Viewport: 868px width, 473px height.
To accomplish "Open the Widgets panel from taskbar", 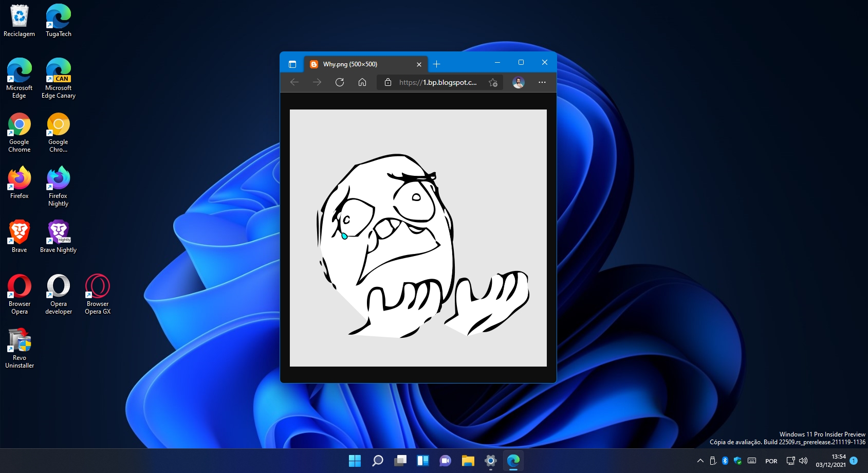I will pyautogui.click(x=423, y=461).
